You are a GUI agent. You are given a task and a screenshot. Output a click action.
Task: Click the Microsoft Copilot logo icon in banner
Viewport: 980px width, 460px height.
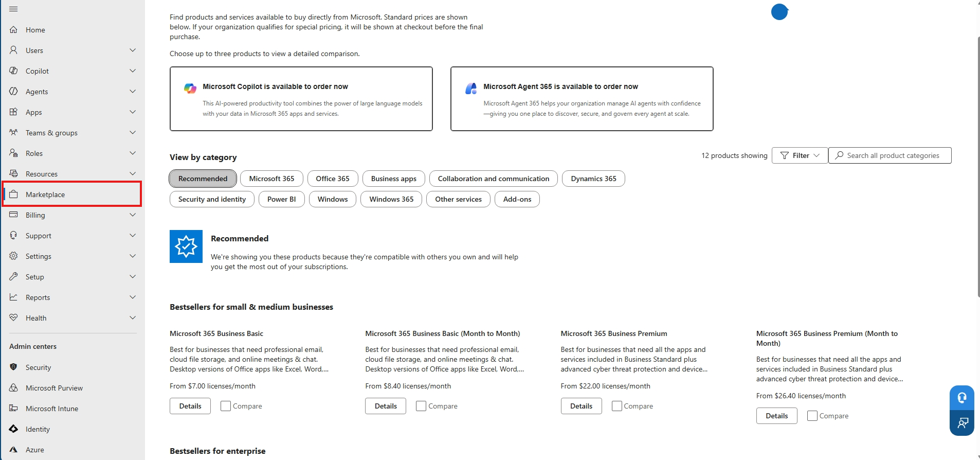[190, 88]
